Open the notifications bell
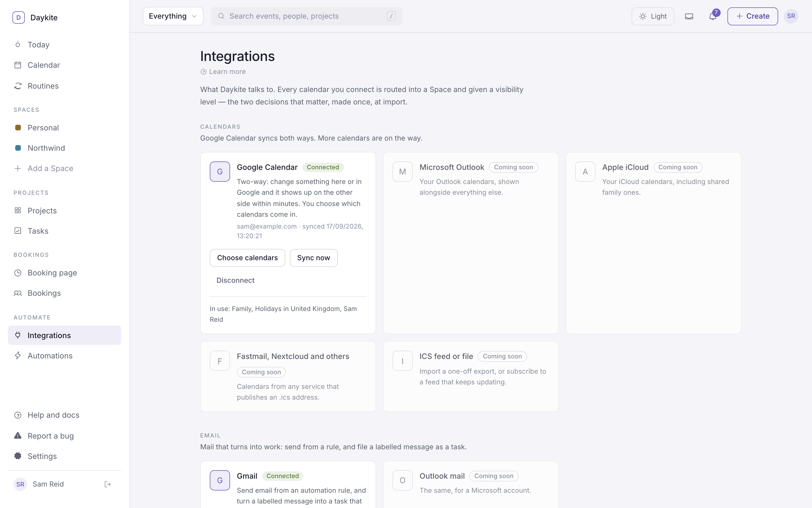The image size is (812, 508). (713, 16)
